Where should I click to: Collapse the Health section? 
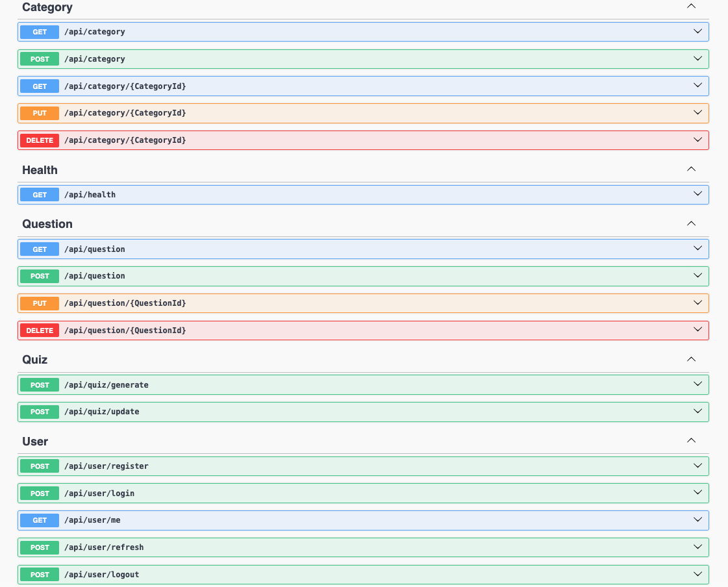tap(691, 168)
